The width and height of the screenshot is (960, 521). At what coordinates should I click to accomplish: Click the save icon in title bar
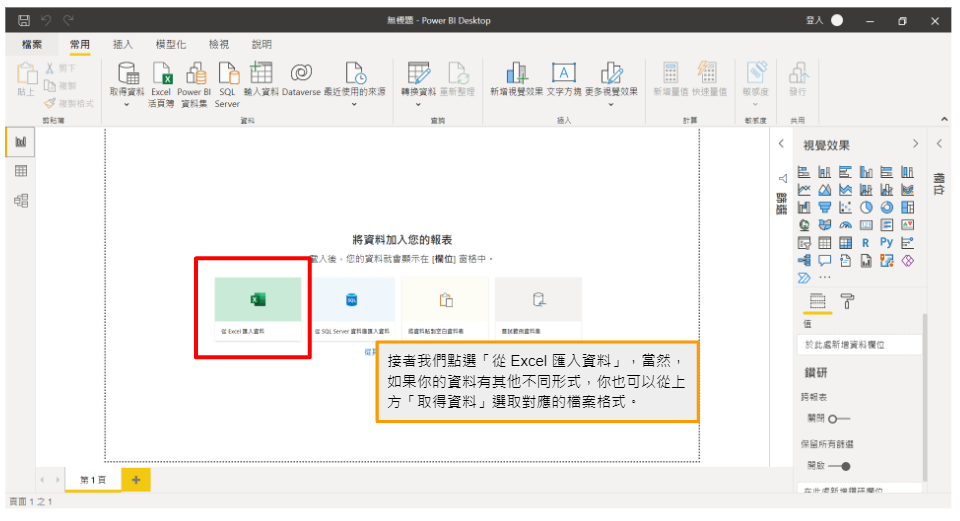24,20
